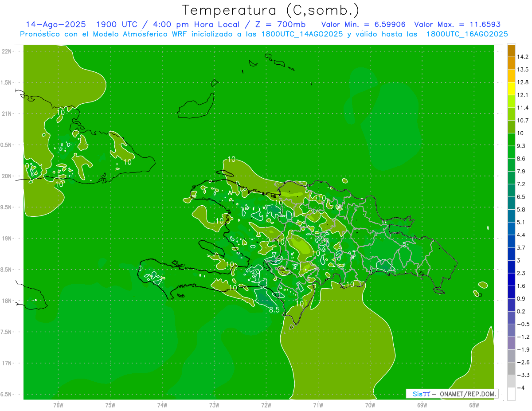Click the "19N" latitude axis label
The image size is (532, 411).
[x=7, y=239]
